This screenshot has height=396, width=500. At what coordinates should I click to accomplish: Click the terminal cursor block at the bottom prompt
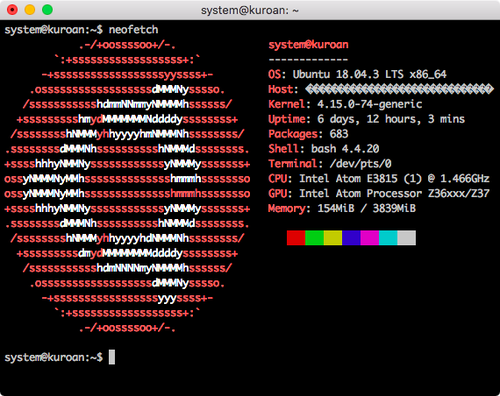(x=112, y=357)
